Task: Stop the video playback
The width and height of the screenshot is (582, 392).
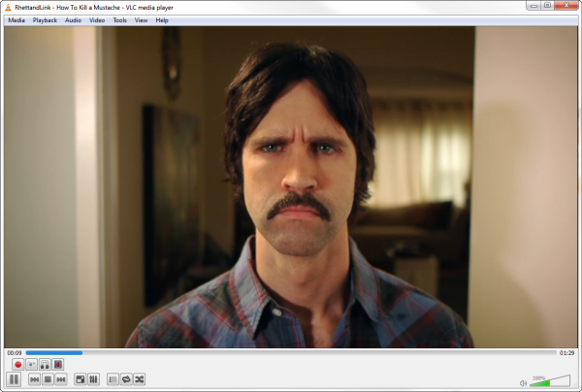Action: coord(48,378)
